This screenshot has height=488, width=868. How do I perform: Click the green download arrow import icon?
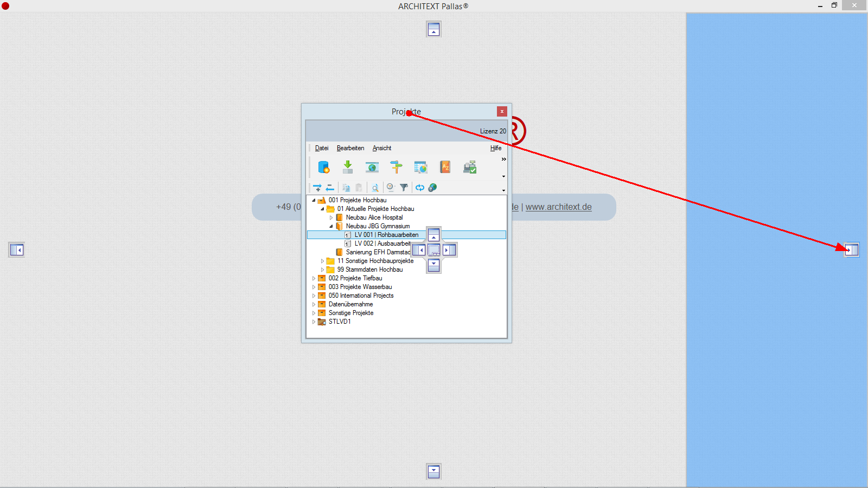tap(348, 167)
